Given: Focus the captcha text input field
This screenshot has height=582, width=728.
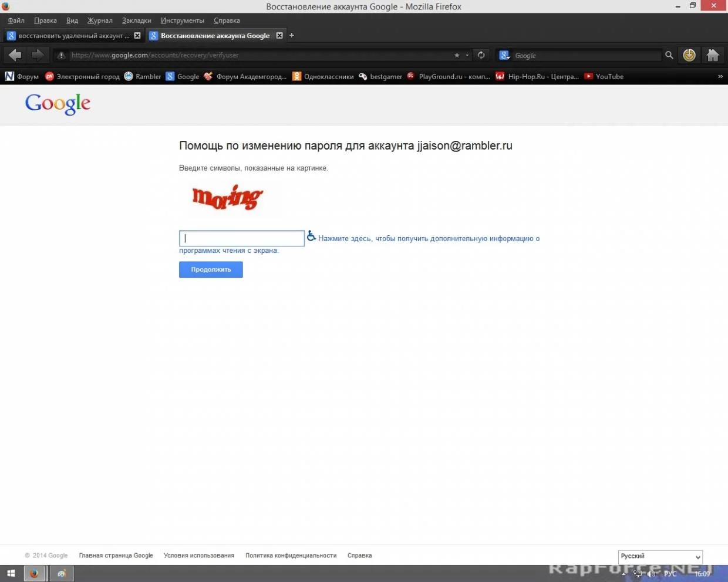Looking at the screenshot, I should pos(242,238).
